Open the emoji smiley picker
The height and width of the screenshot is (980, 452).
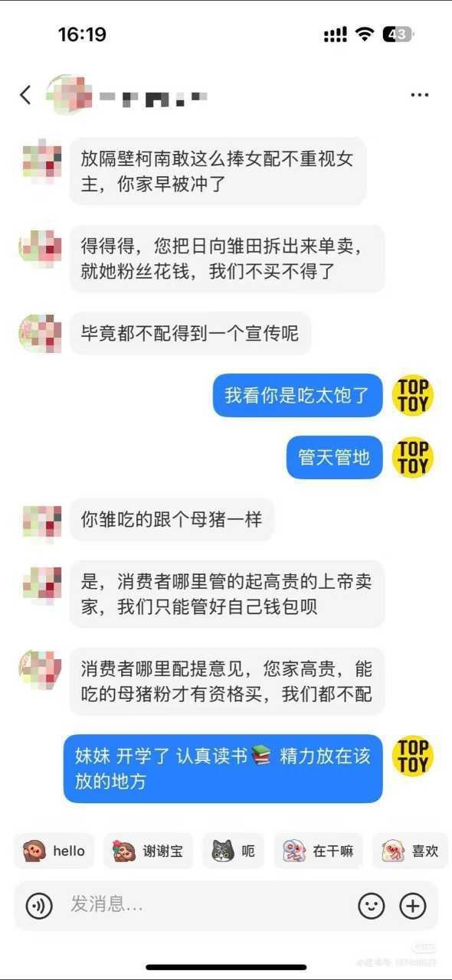(x=372, y=906)
